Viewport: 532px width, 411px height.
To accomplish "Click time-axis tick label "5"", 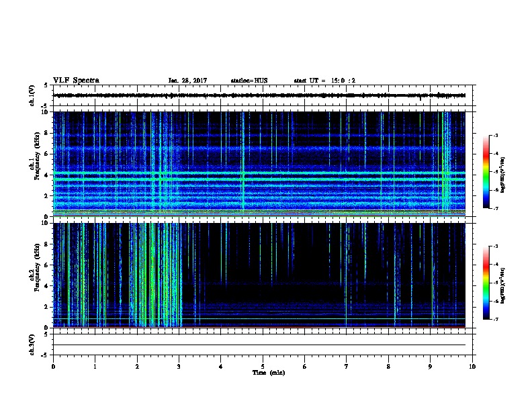I will pos(263,366).
